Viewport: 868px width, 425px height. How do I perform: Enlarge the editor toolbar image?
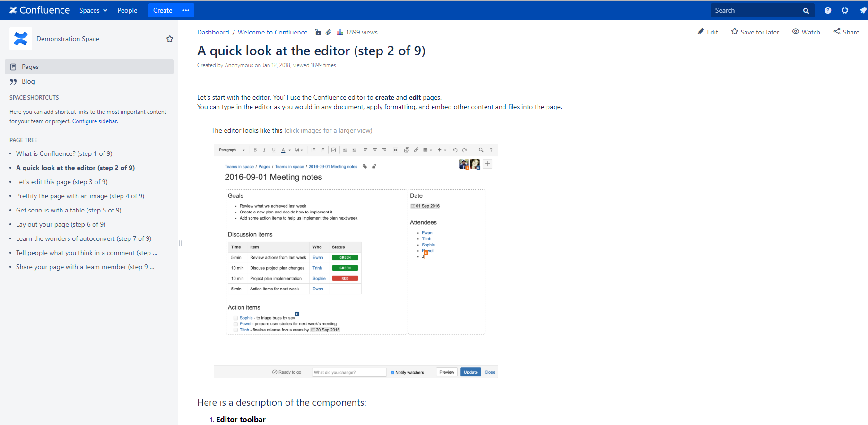[x=356, y=150]
